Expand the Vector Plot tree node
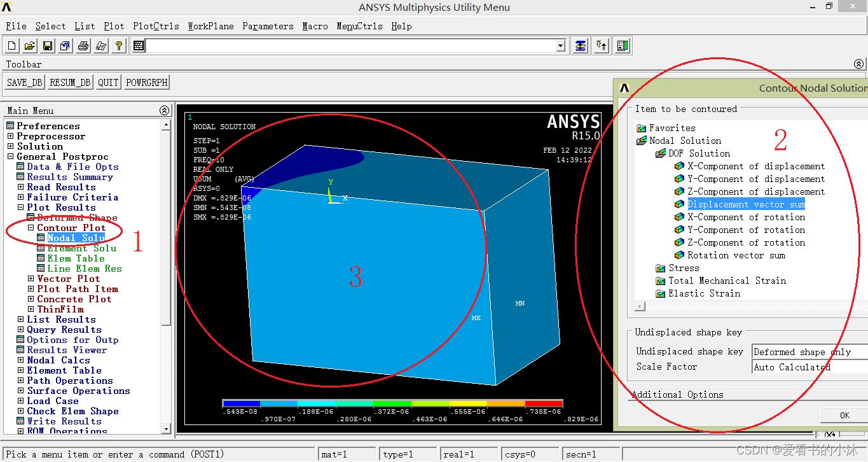Screen dimensions: 868x462 click(31, 279)
